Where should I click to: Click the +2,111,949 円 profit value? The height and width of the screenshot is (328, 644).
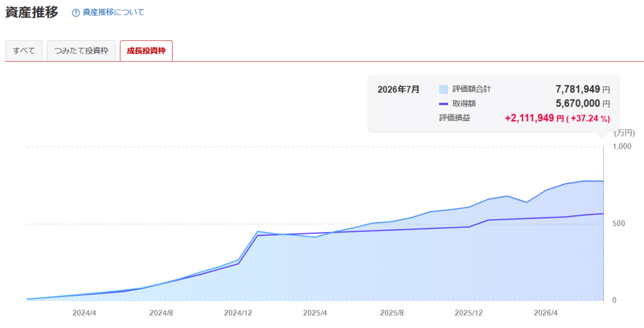[535, 118]
